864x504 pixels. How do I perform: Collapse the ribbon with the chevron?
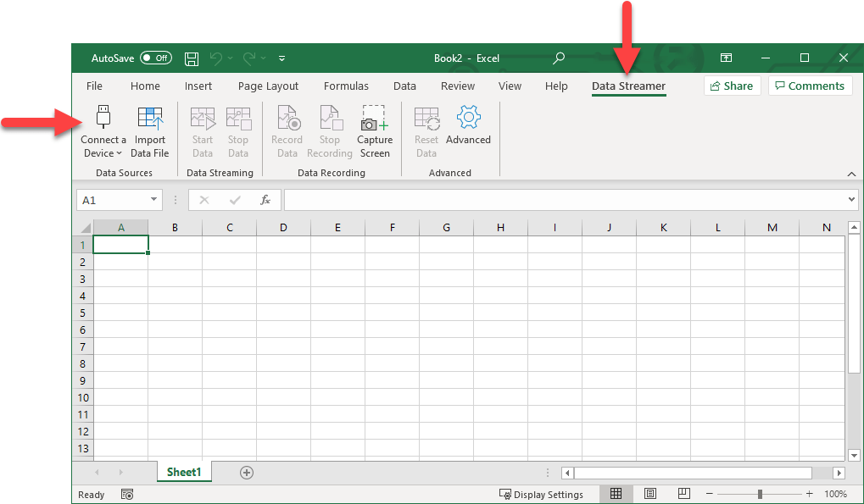tap(851, 174)
